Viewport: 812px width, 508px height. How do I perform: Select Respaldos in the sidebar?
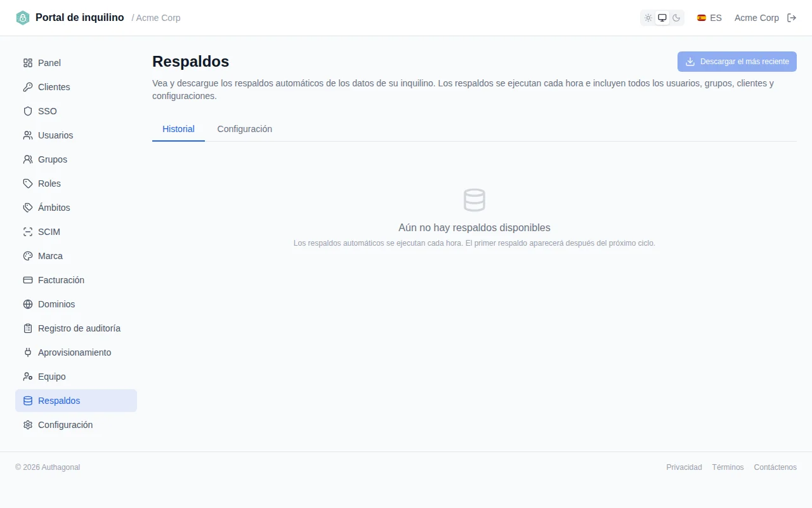pos(76,401)
